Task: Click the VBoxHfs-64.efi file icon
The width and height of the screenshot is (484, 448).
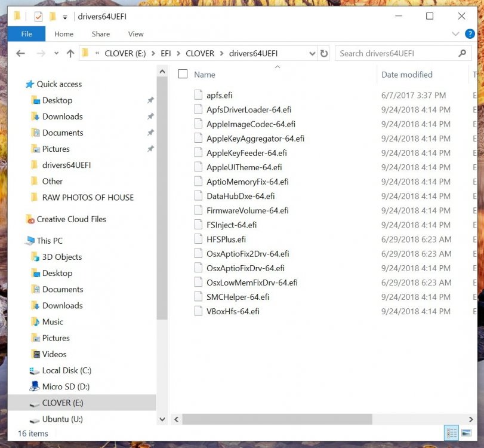Action: [198, 311]
